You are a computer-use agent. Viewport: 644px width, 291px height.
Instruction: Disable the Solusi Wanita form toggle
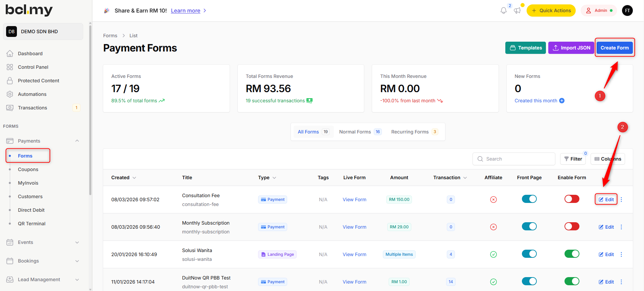pyautogui.click(x=572, y=254)
